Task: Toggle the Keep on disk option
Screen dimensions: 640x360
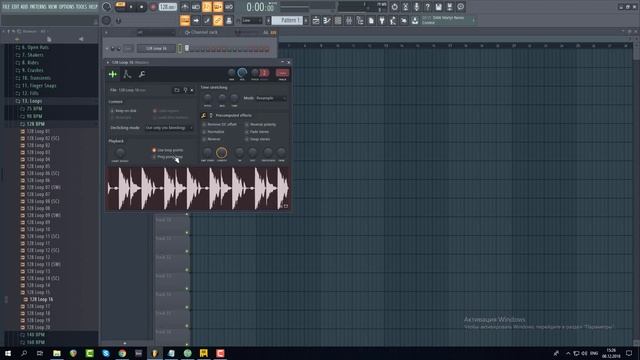Action: click(x=123, y=111)
